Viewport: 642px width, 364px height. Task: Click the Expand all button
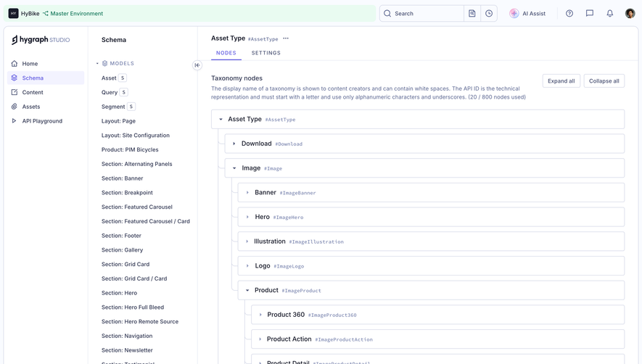pos(561,80)
